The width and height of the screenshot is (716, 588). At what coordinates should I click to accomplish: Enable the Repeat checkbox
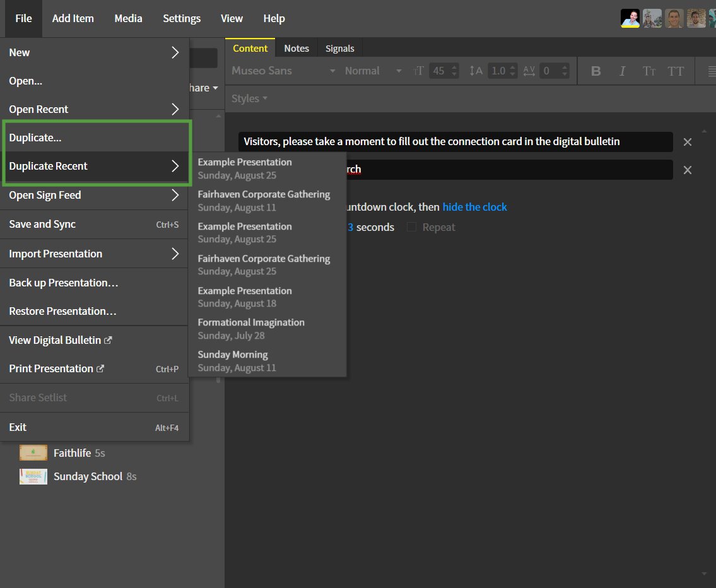point(411,227)
